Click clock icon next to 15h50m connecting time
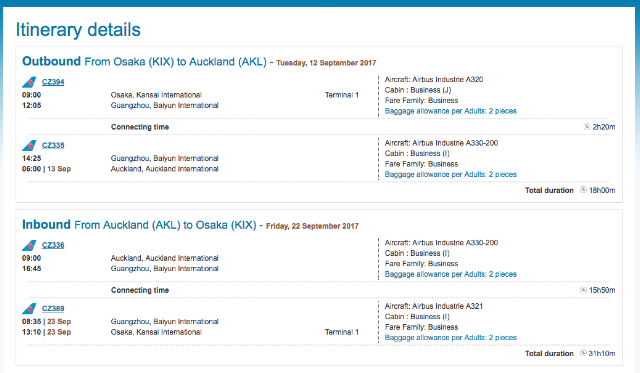 tap(584, 290)
